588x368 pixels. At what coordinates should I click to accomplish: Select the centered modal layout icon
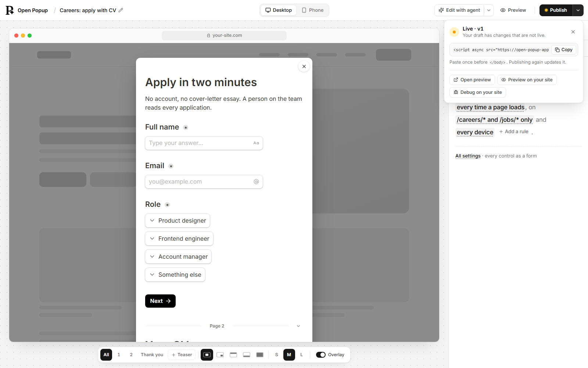[207, 355]
